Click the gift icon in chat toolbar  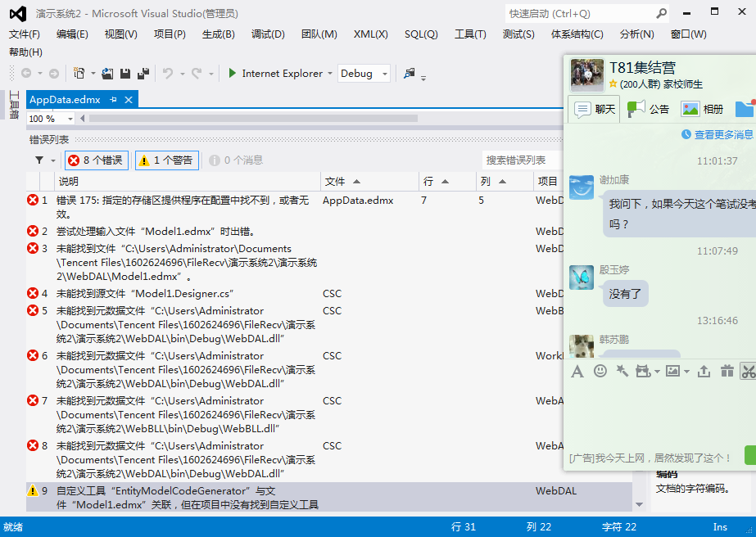point(727,371)
